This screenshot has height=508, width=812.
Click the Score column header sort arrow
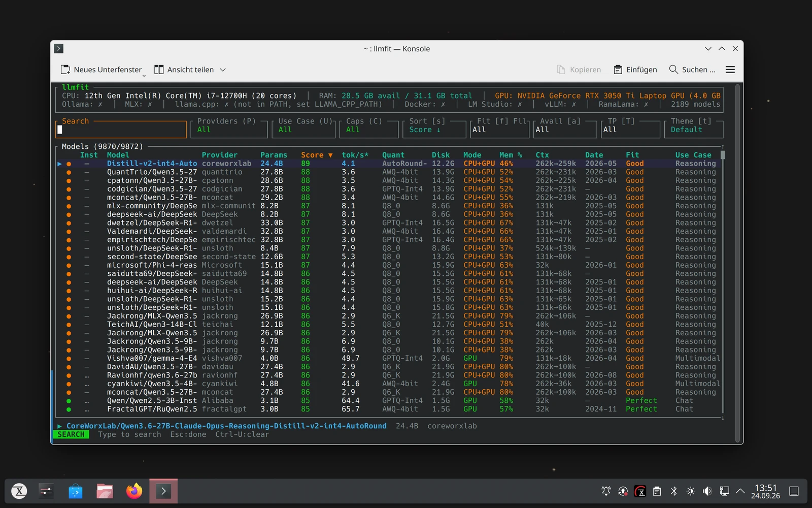[330, 155]
